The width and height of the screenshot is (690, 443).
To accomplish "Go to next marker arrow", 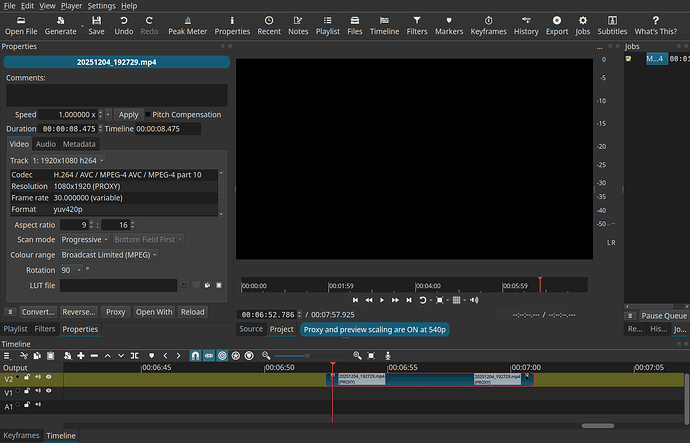I will tap(178, 355).
